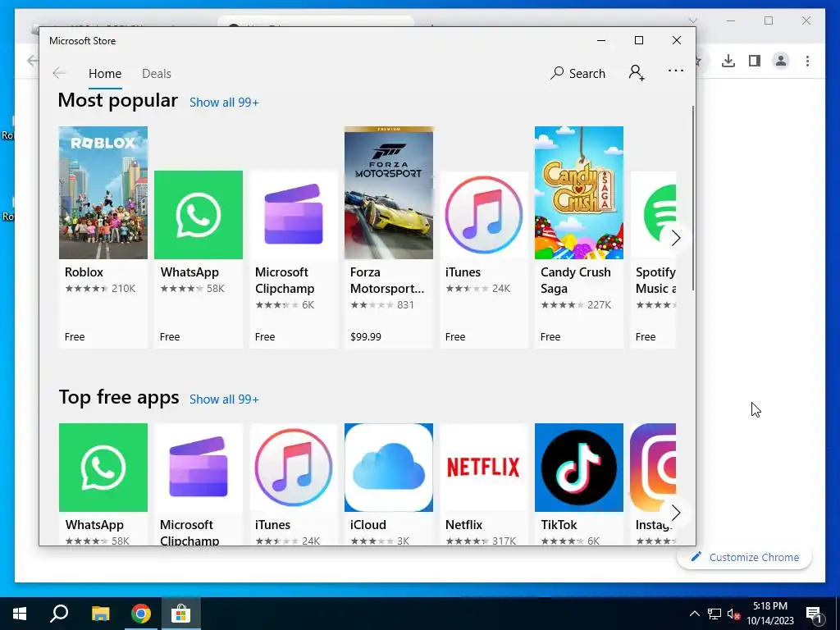Screen dimensions: 840x630
Task: Open the muted volume tray icon
Action: point(734,614)
